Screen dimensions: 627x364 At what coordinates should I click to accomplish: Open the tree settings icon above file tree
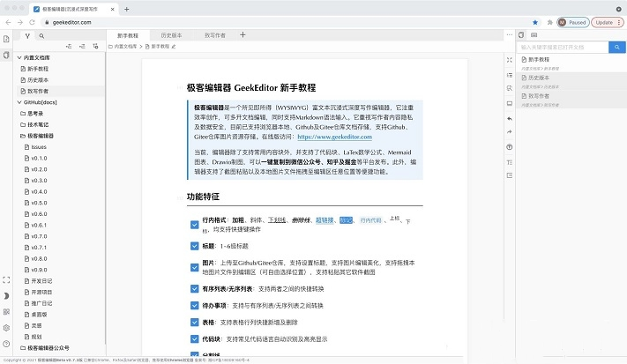click(x=95, y=47)
